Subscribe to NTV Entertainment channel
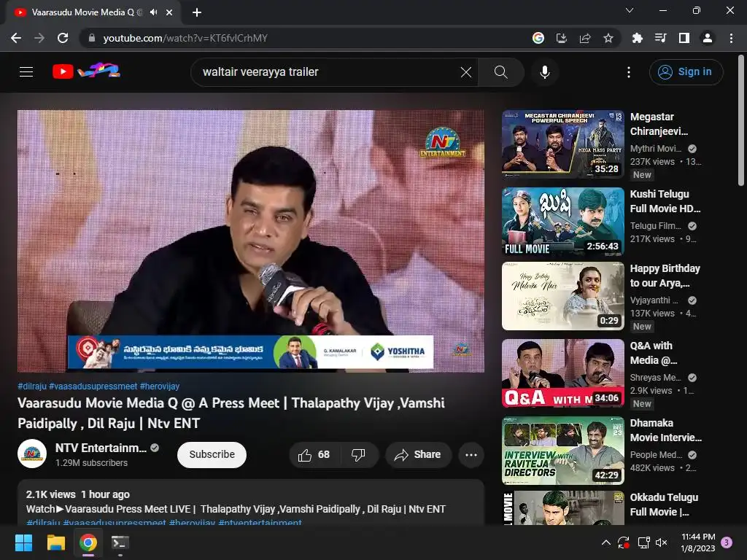This screenshot has height=560, width=747. [x=212, y=455]
